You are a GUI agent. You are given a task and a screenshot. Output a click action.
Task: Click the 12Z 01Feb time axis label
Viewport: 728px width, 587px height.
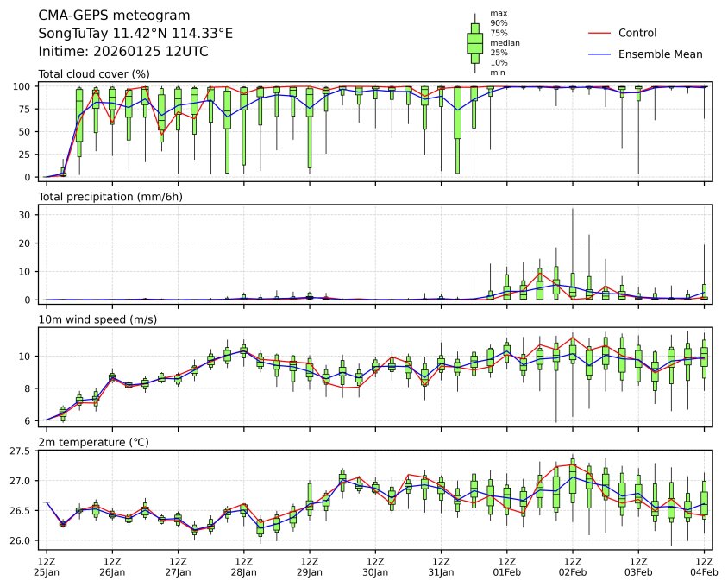[x=506, y=567]
